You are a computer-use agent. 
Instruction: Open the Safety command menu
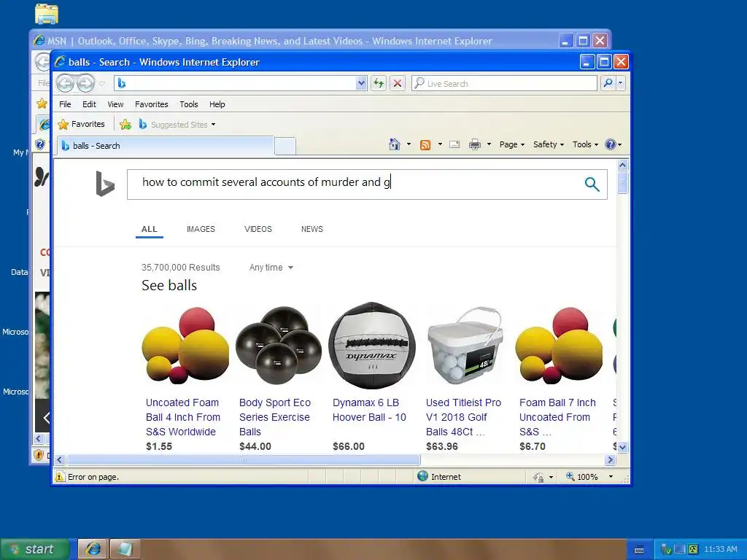tap(549, 144)
